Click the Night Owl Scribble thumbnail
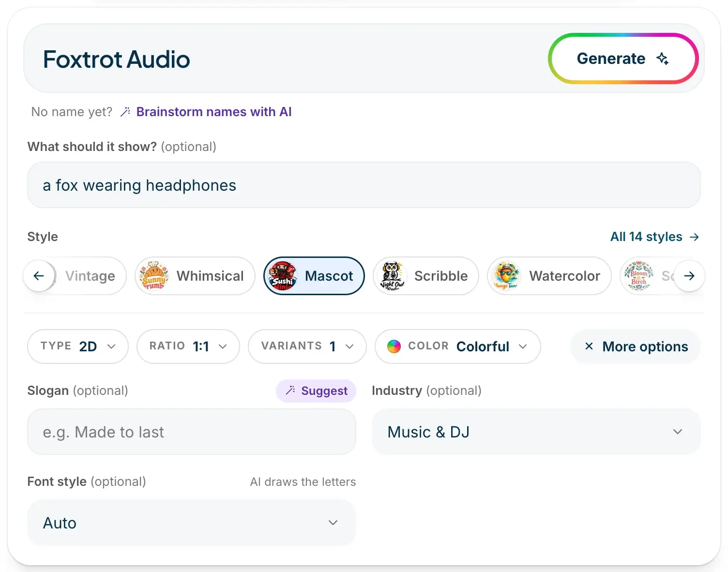 (x=392, y=276)
